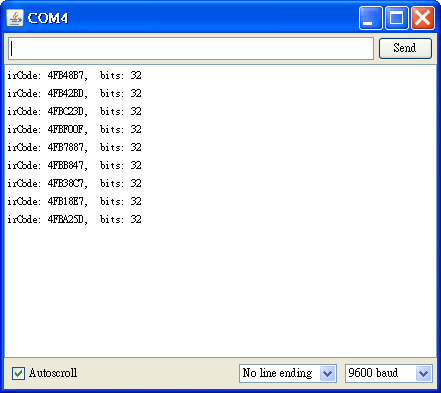
Task: Minimize the COM4 window
Action: pos(370,18)
